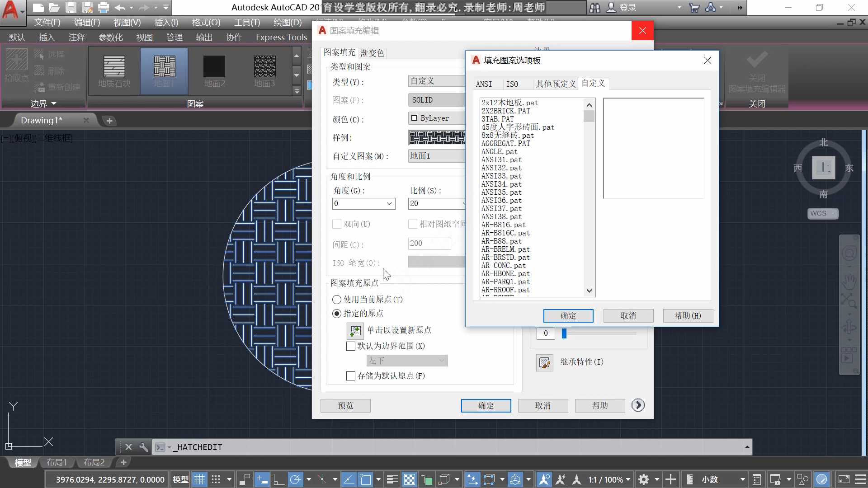868x488 pixels.
Task: Open the 颜色 ByLayer color dropdown
Action: pos(437,118)
